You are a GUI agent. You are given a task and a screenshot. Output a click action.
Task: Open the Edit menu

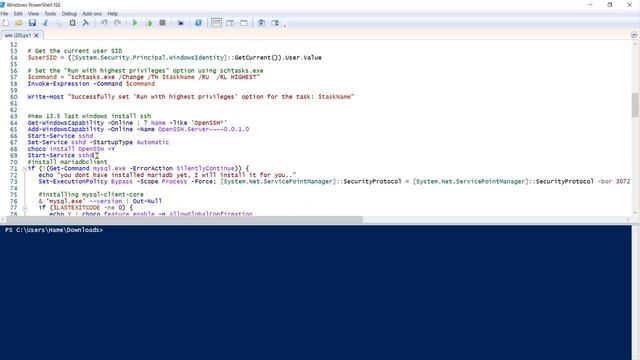click(18, 13)
